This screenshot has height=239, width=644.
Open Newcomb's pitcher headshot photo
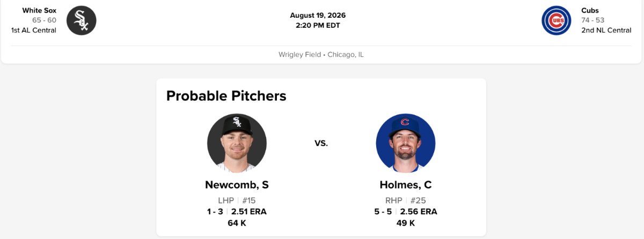pyautogui.click(x=237, y=143)
